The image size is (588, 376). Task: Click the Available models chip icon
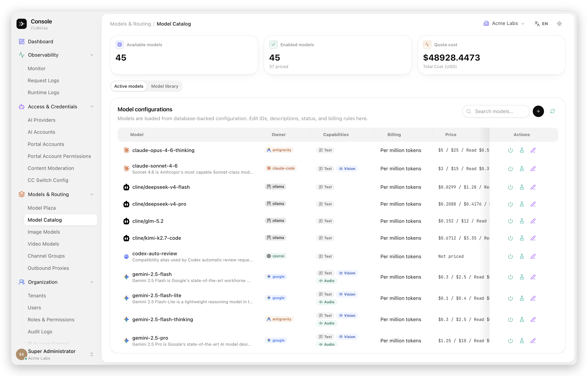pos(119,44)
